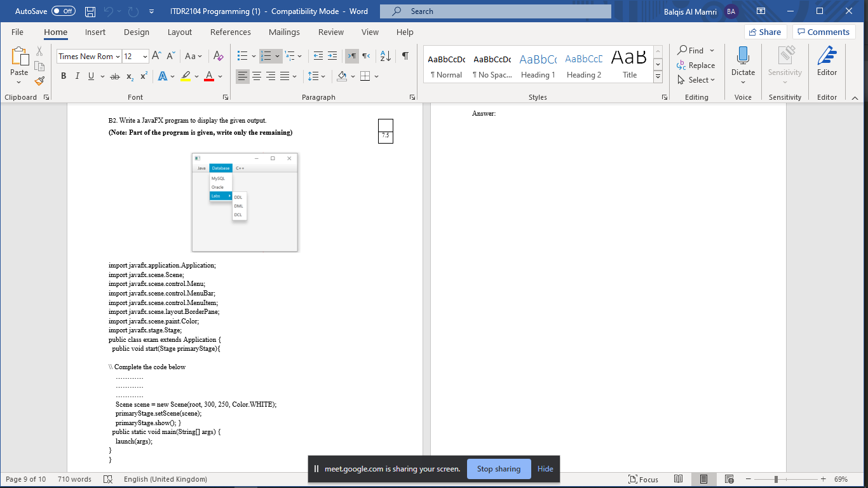868x488 pixels.
Task: Open bullets list dropdown arrow
Action: [x=254, y=56]
